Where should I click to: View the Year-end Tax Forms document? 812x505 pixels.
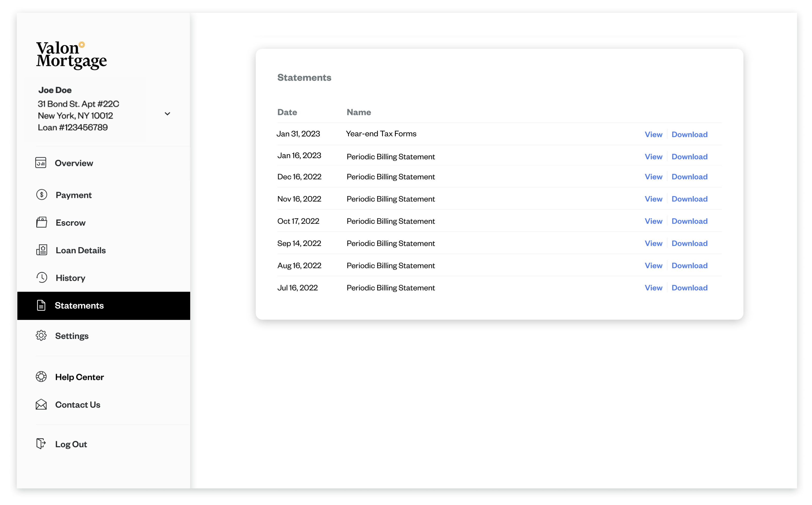point(653,134)
